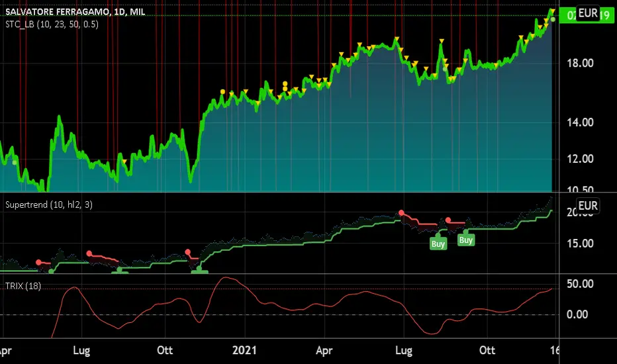Select the Supertrend (10, hl2, 3) indicator label
Viewport: 617px width, 364px height.
click(x=49, y=205)
